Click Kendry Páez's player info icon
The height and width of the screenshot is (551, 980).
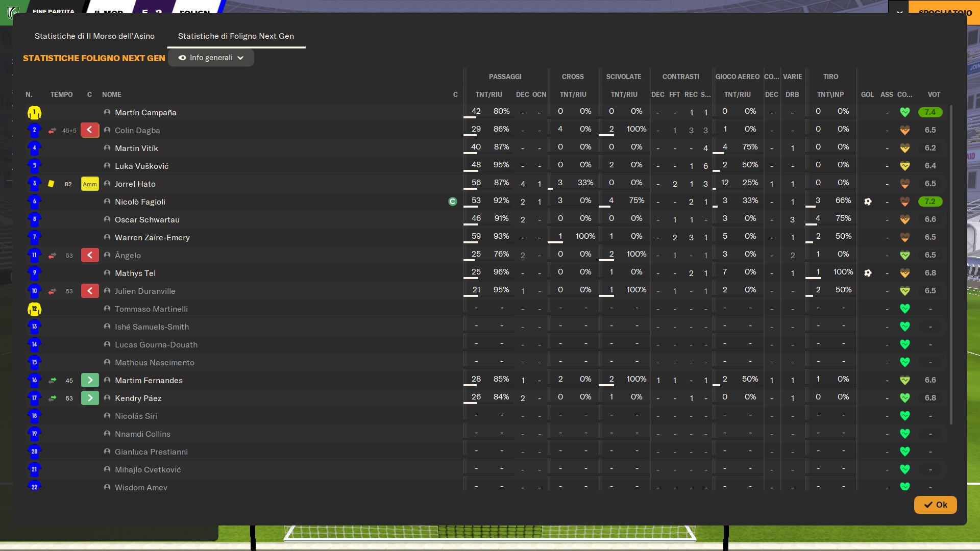107,398
